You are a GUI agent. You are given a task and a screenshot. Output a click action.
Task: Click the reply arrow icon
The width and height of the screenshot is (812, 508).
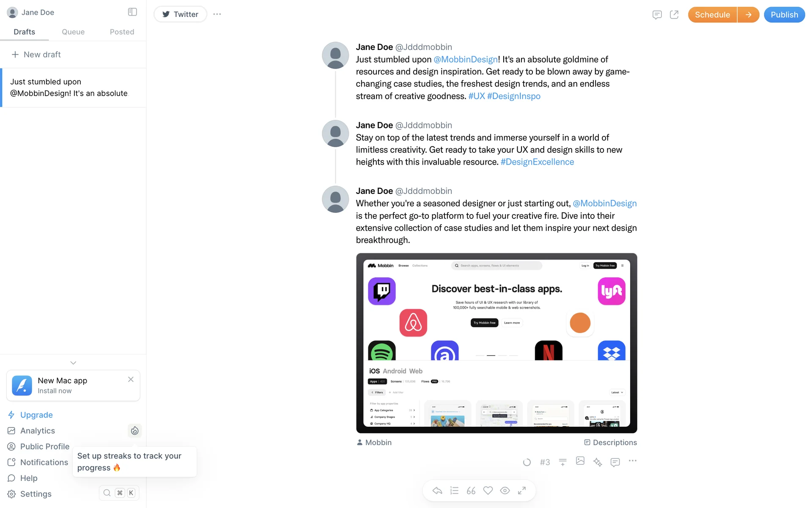(x=437, y=490)
